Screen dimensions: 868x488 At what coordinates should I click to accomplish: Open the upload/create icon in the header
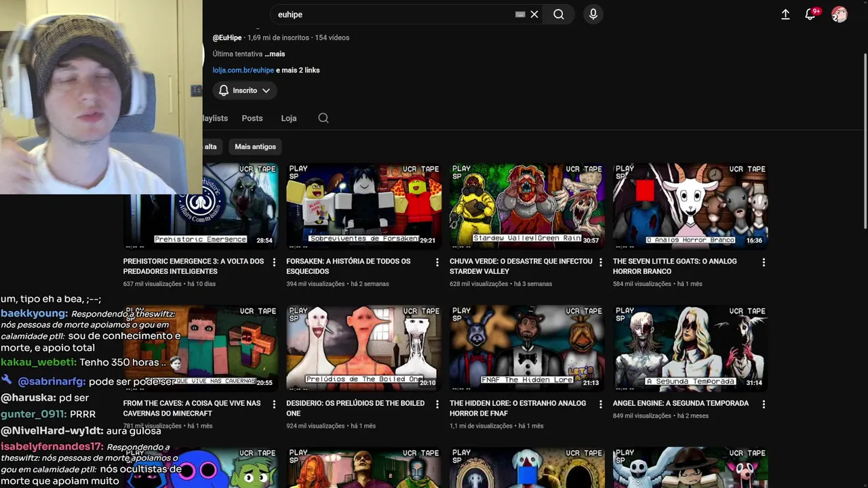tap(785, 14)
